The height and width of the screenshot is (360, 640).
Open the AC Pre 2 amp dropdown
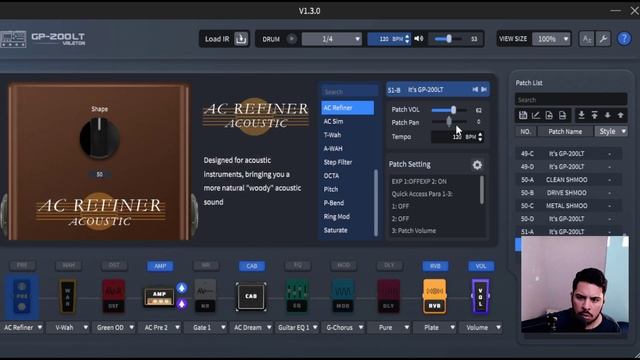pyautogui.click(x=160, y=327)
